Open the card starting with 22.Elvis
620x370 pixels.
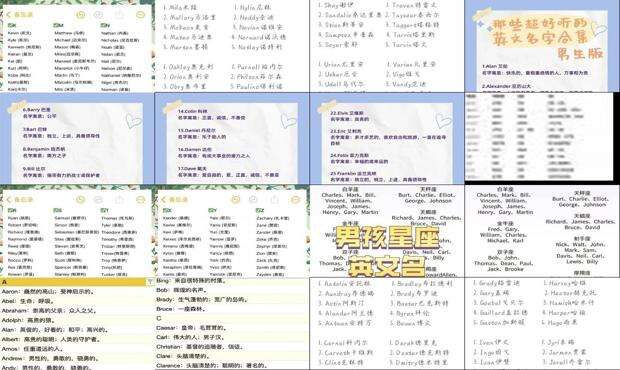387,138
